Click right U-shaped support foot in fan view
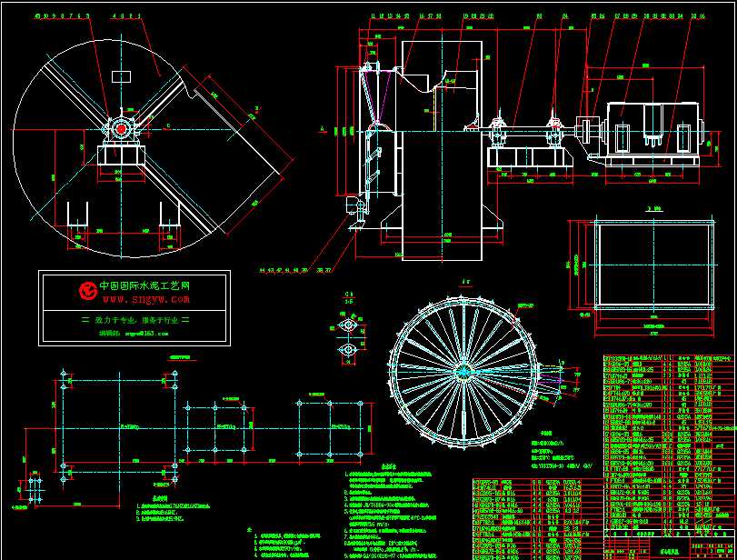737x560 pixels. click(x=170, y=216)
